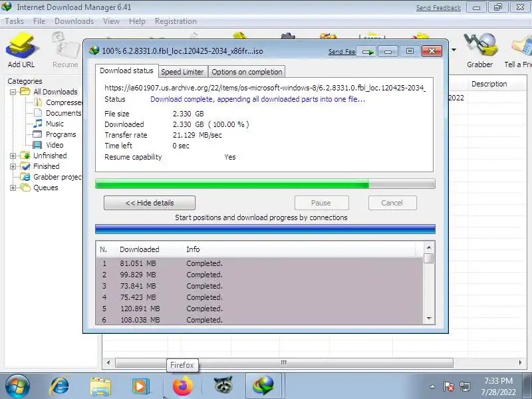Click connections list scroll down arrow
Viewport: 532px width, 399px height.
coord(429,319)
